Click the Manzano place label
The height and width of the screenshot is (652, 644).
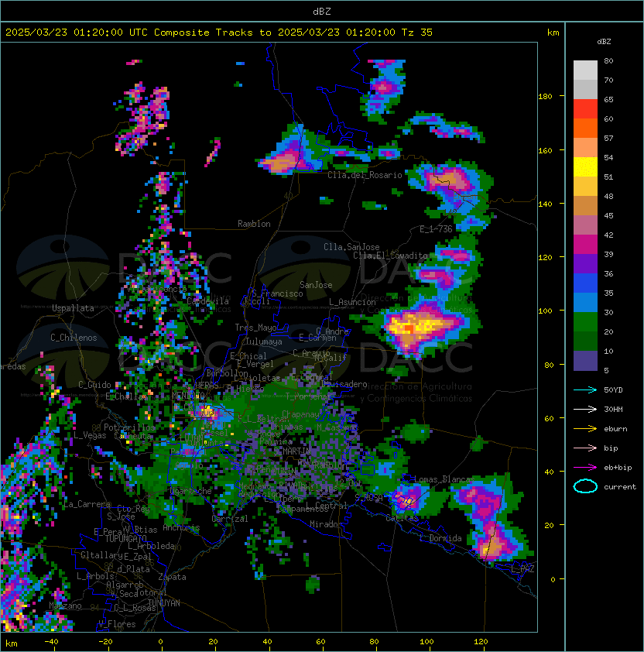pos(65,606)
